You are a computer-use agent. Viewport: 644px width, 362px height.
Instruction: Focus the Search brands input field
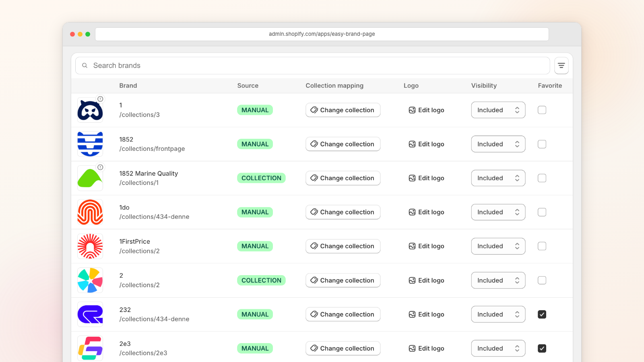[x=312, y=66]
